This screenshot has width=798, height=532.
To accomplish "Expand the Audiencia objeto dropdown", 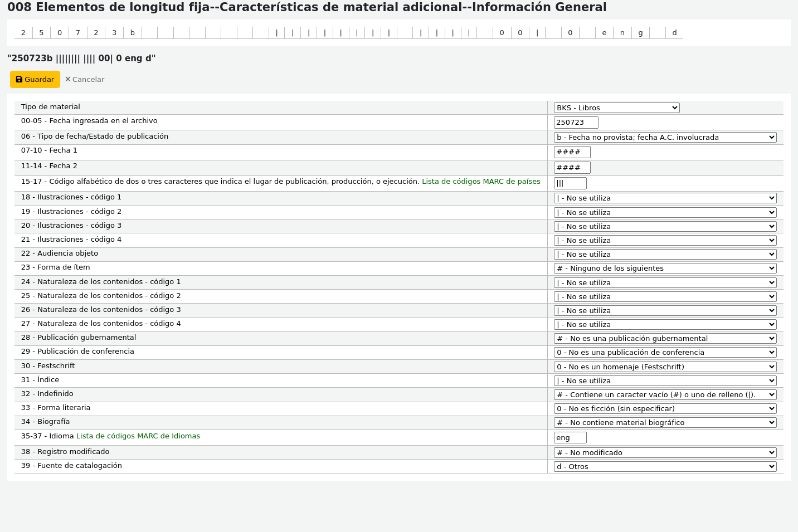I will click(x=665, y=255).
